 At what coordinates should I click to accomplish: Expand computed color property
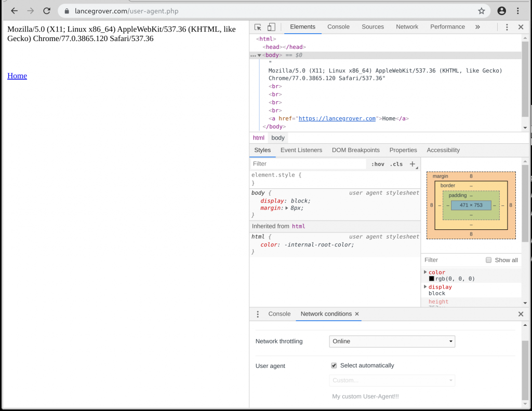425,272
